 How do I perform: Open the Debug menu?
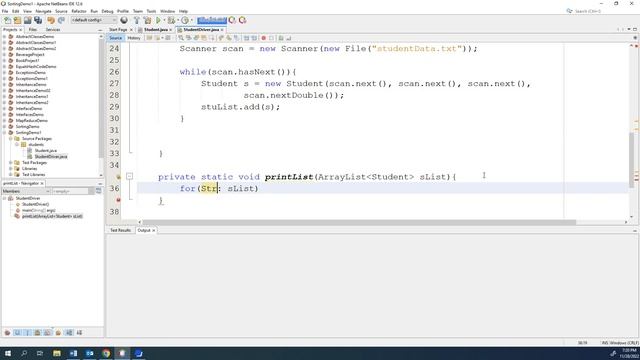point(107,11)
